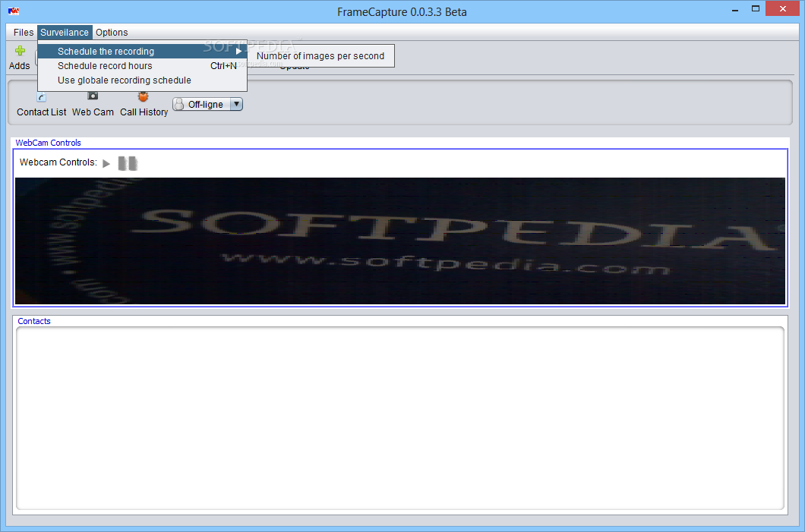
Task: Select Use globale recording schedule
Action: point(142,80)
